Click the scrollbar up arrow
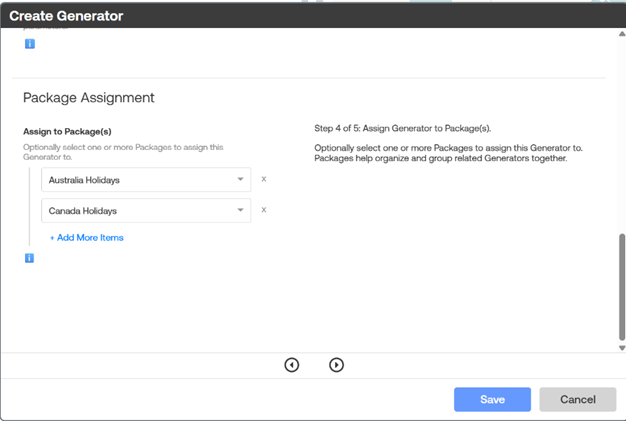This screenshot has height=421, width=626. pos(622,34)
